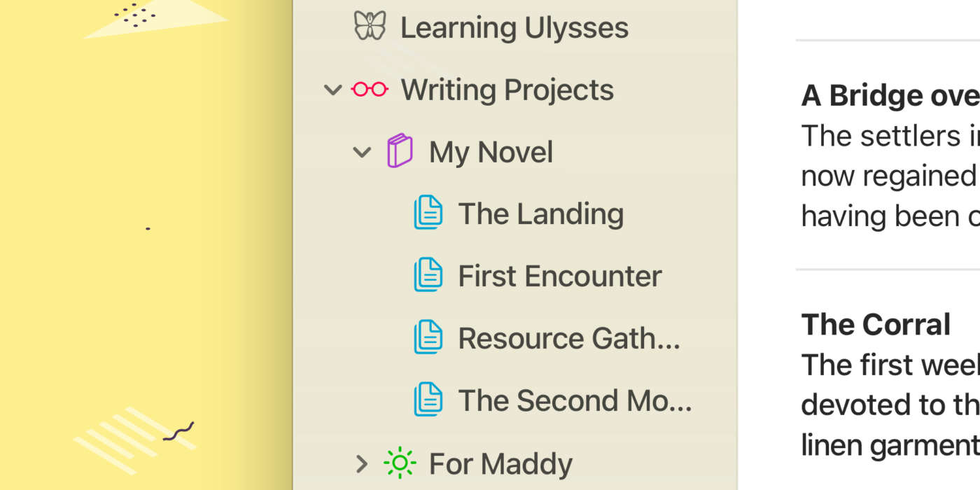The height and width of the screenshot is (490, 980).
Task: Open The Landing sheet group
Action: (540, 214)
